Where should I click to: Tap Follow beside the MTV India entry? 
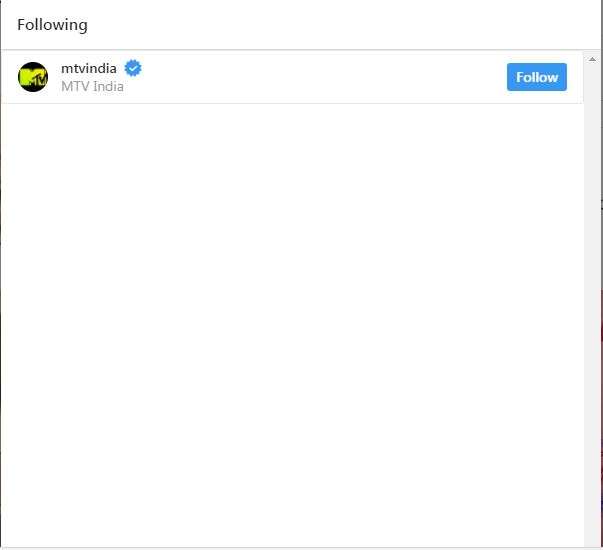(536, 77)
